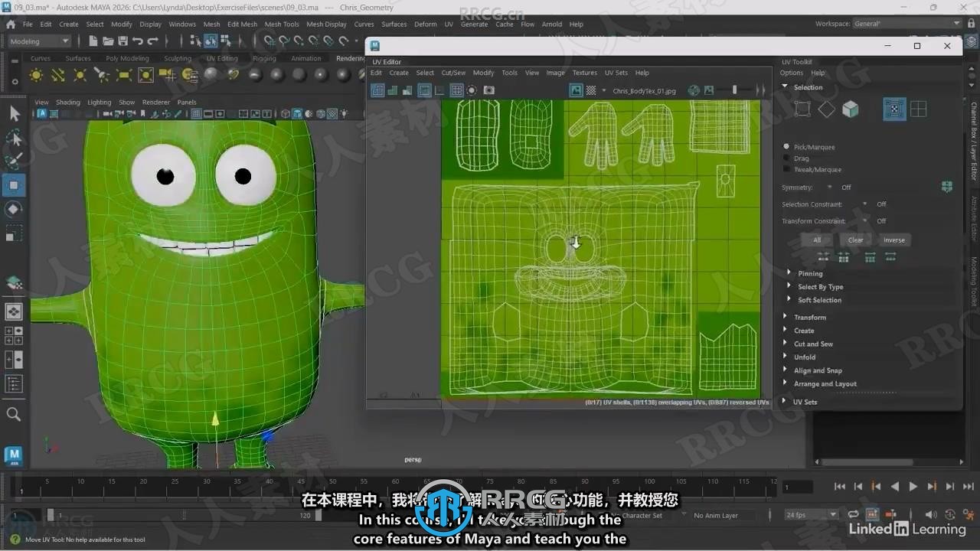Screen dimensions: 980x551
Task: Activate the Rotate tool in Tool Box
Action: click(14, 209)
